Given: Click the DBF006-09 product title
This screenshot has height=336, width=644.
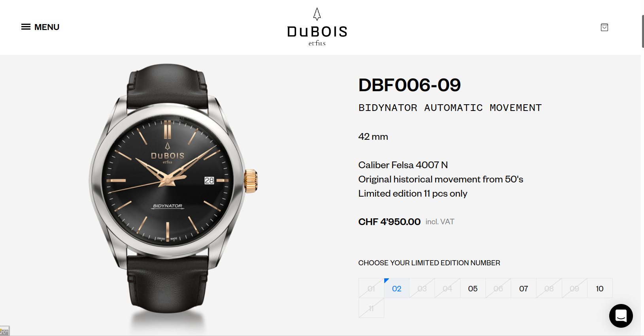Looking at the screenshot, I should coord(410,85).
